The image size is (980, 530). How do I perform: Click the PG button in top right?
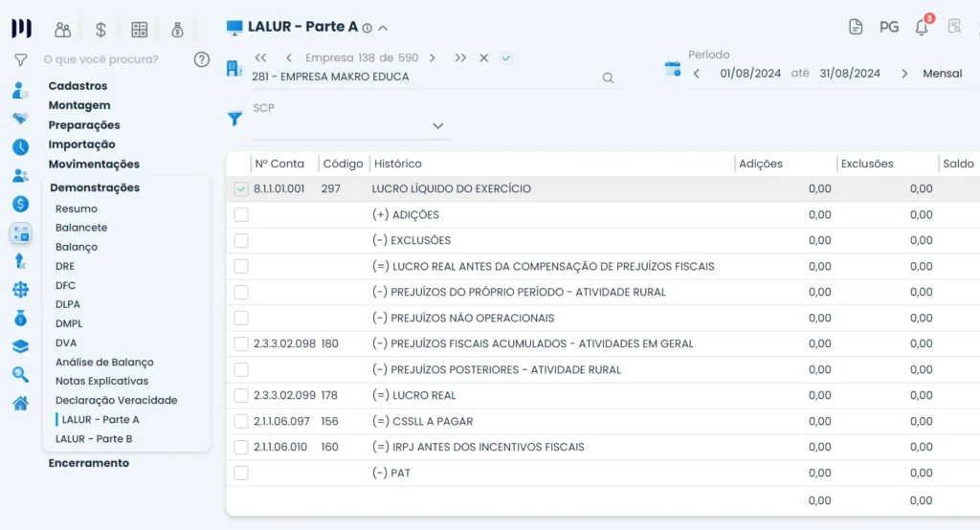(x=889, y=28)
